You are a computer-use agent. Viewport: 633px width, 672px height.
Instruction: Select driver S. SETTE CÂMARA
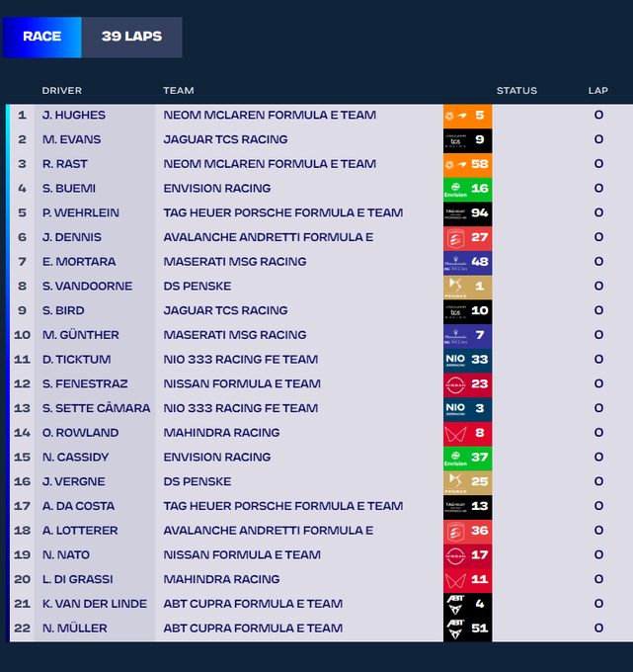(x=96, y=408)
